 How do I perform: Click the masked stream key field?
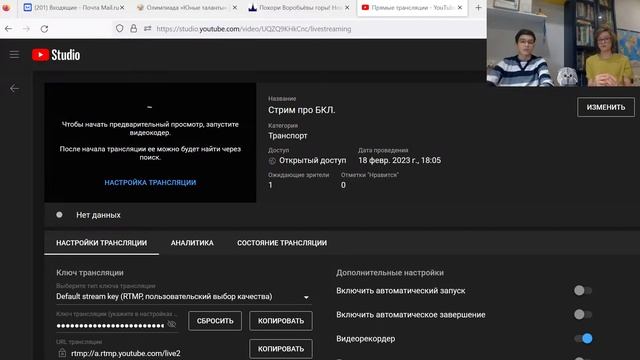(x=110, y=325)
